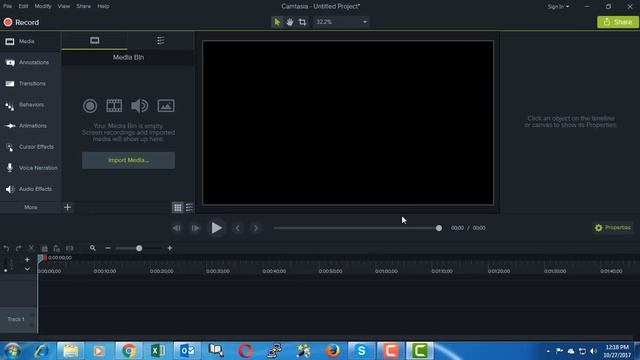Collapse the timeline marker track chevron
Image resolution: width=640 pixels, height=360 pixels.
(x=27, y=269)
